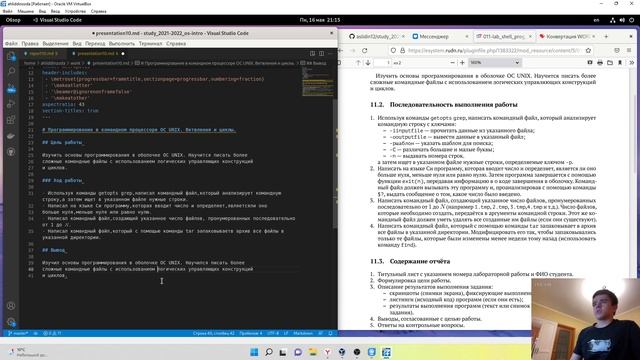The width and height of the screenshot is (640, 360).
Task: Open the Extensions view in VS Code
Action: click(11, 120)
